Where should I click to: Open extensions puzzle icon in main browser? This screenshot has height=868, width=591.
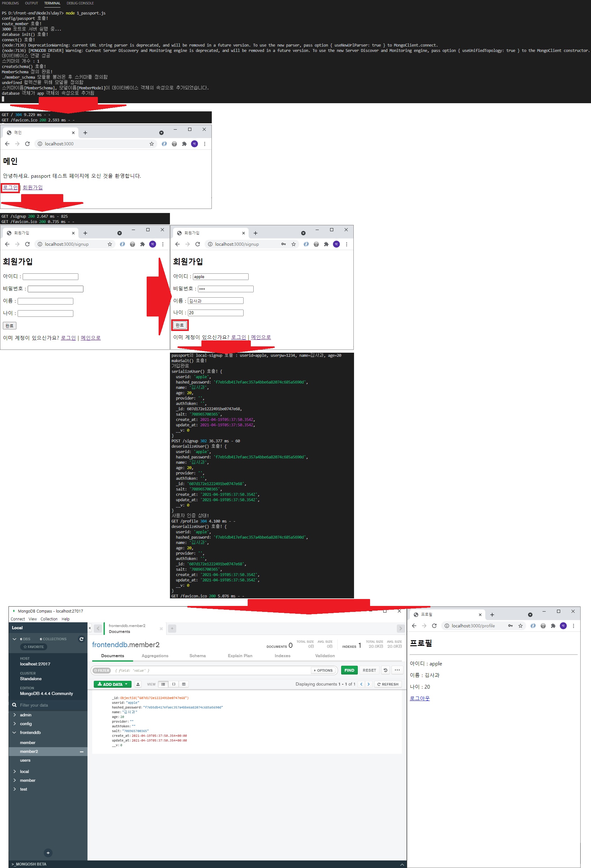(x=184, y=144)
